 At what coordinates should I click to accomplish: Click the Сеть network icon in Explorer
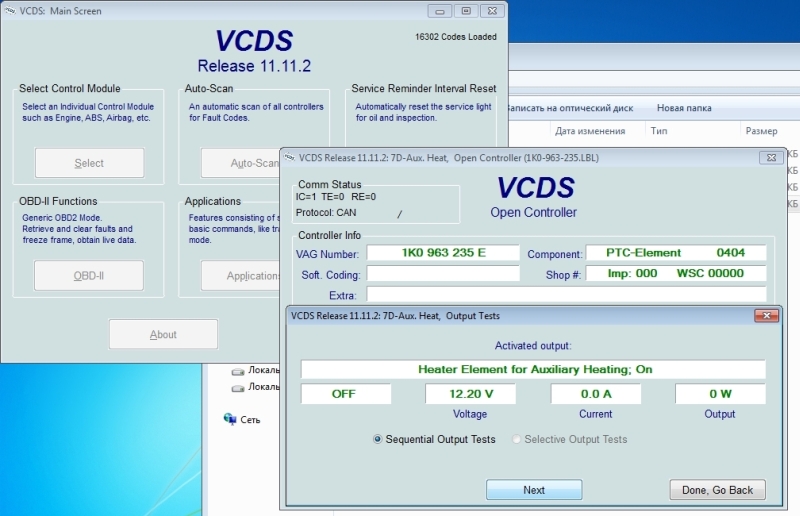230,420
